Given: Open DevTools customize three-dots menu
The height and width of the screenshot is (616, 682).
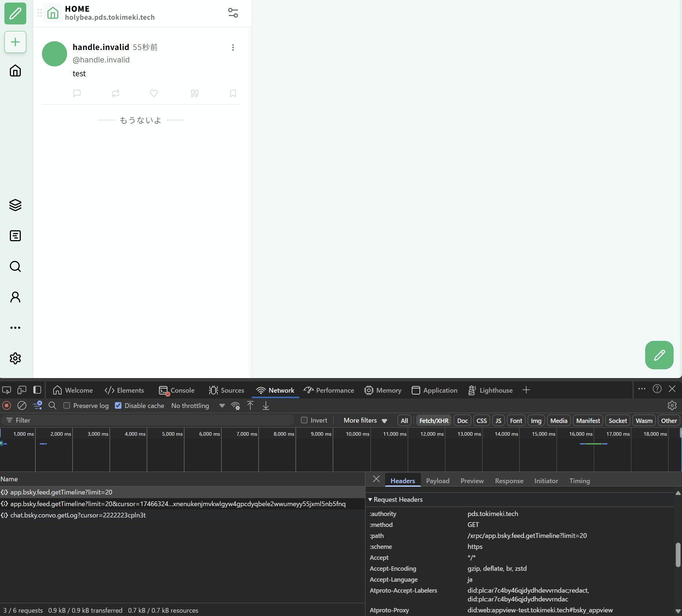Looking at the screenshot, I should point(642,389).
